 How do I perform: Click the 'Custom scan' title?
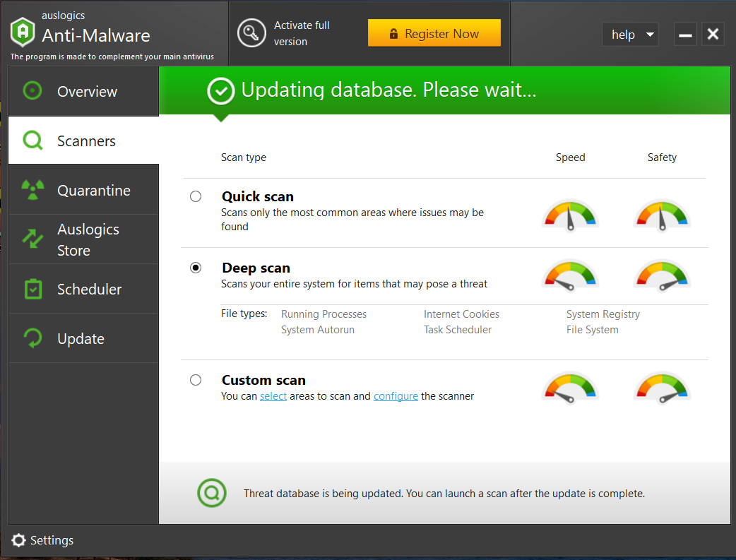pyautogui.click(x=263, y=380)
